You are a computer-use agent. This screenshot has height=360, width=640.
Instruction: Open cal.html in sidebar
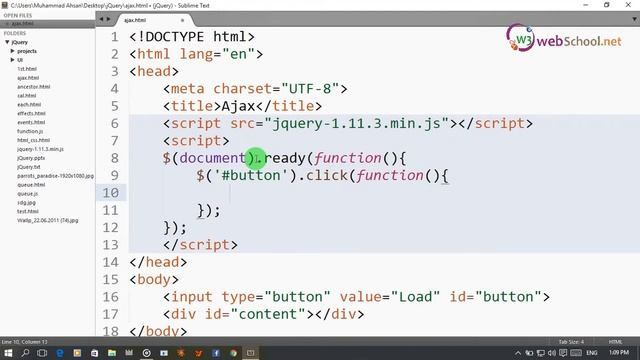pyautogui.click(x=27, y=96)
